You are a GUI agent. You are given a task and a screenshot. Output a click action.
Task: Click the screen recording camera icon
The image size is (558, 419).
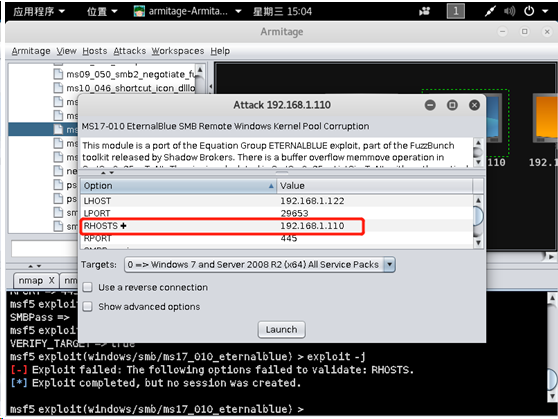coord(424,12)
